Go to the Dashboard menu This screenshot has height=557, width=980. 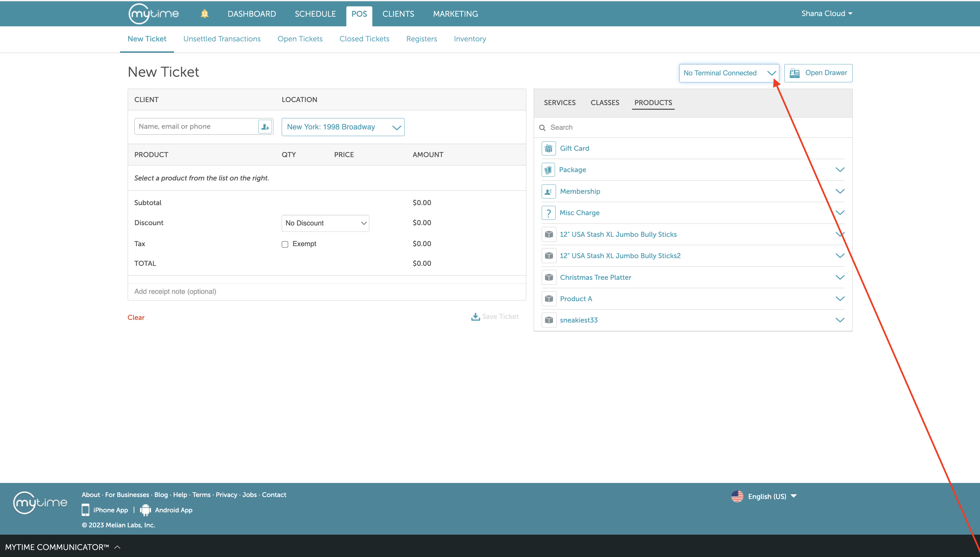click(x=251, y=14)
